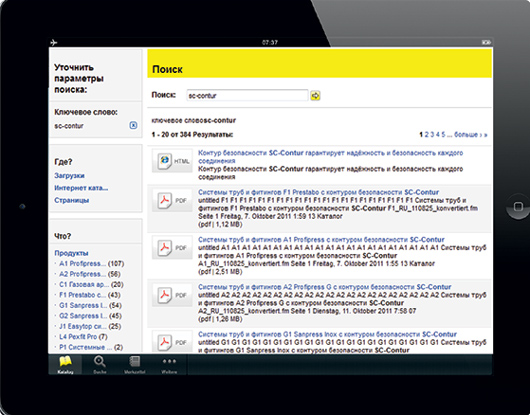
Task: Go to results page 4
Action: 437,135
